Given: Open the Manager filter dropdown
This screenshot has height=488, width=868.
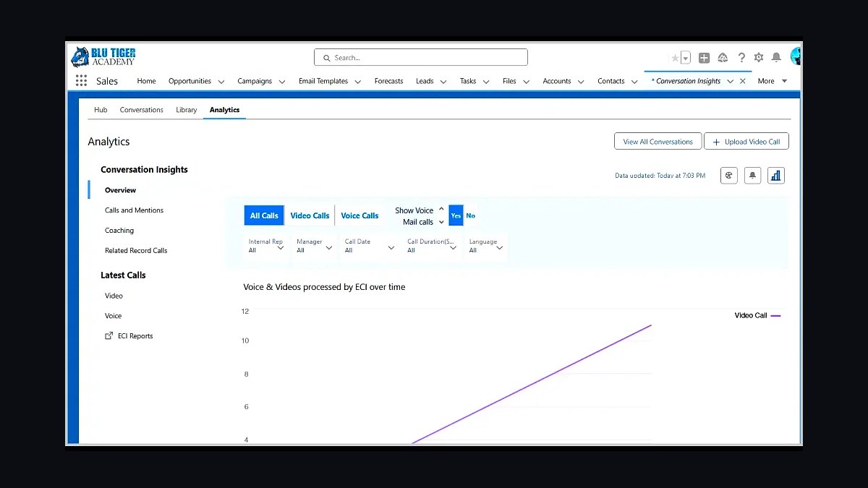Looking at the screenshot, I should (x=315, y=246).
